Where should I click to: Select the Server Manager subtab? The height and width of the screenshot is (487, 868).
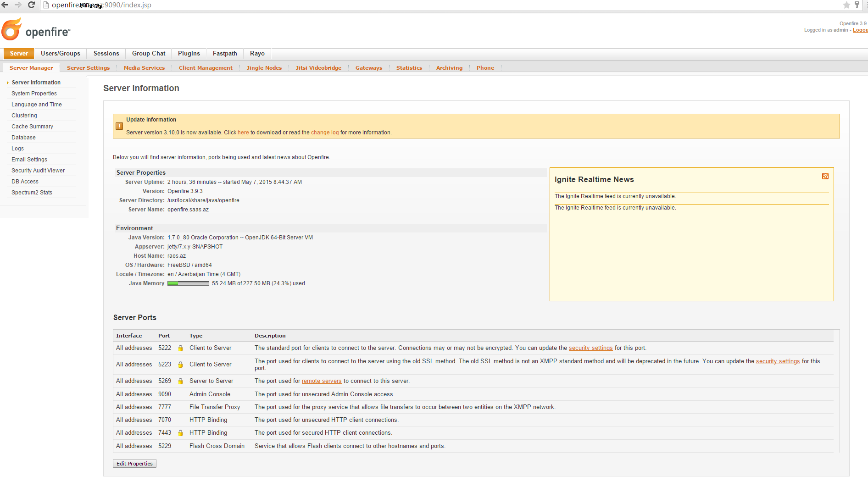click(x=31, y=68)
